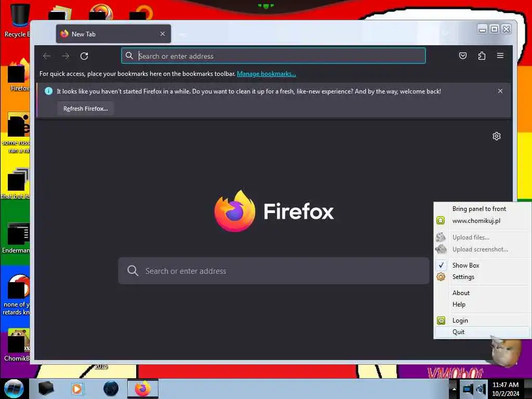
Task: Click the green Login icon in menu
Action: point(441,320)
